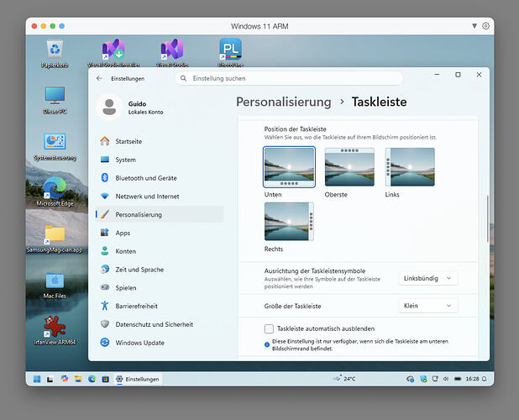Open Bluetooth und Geräte category

point(160,178)
